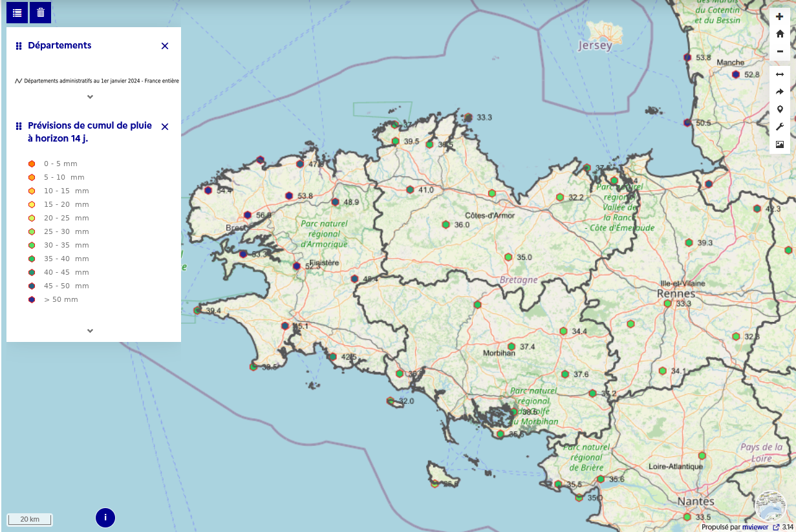Open the basemap thumbnail selector
This screenshot has height=532, width=796.
[771, 506]
